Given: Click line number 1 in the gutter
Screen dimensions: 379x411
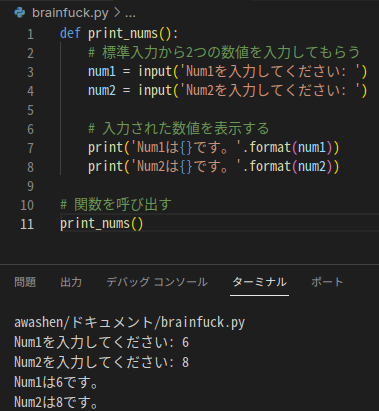Looking at the screenshot, I should pos(30,34).
